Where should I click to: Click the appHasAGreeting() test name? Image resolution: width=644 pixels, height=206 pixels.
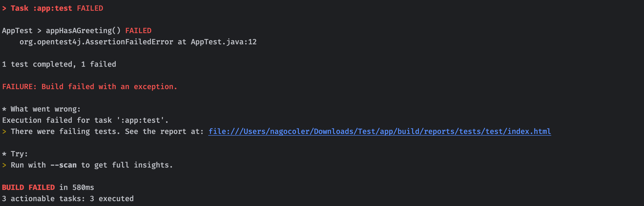point(83,31)
